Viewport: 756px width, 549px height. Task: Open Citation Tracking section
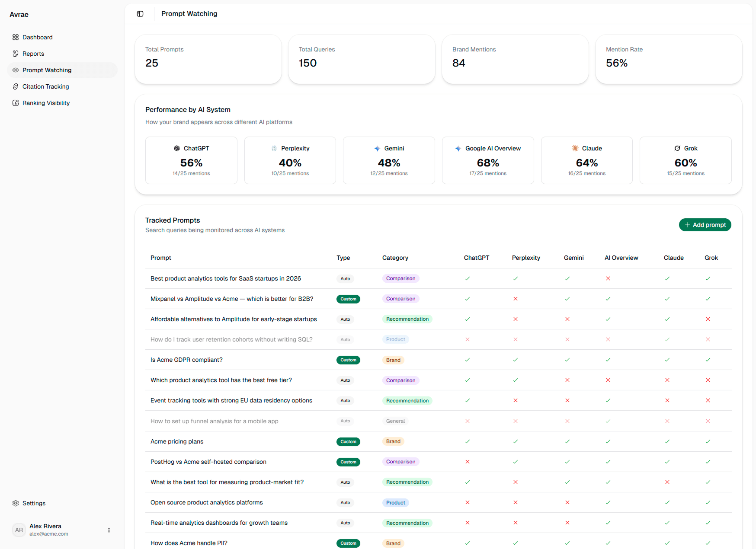point(62,86)
